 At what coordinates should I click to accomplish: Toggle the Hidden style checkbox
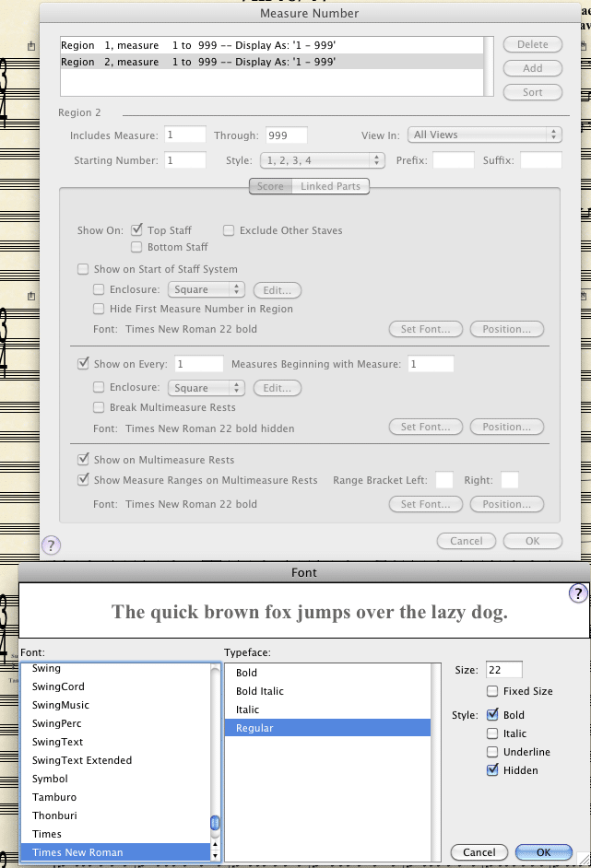coord(492,770)
